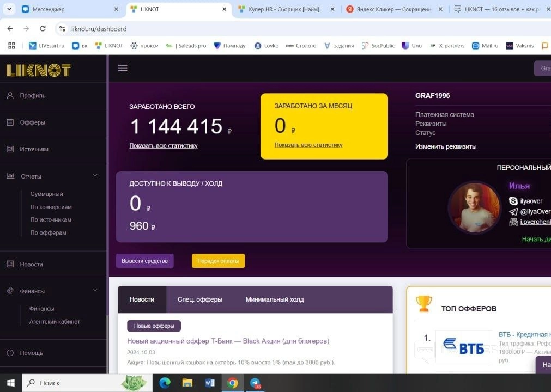Open the По конверсиям report
Screen dimensions: 551x392
coord(51,207)
